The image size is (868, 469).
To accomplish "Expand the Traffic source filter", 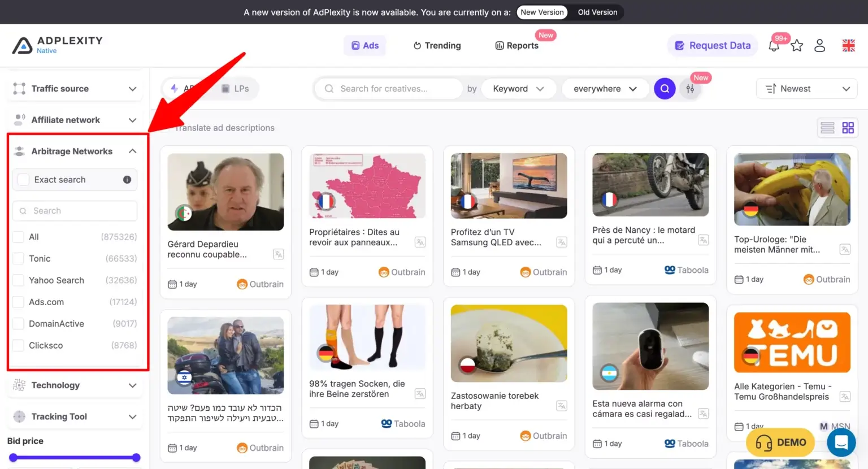I will 75,89.
